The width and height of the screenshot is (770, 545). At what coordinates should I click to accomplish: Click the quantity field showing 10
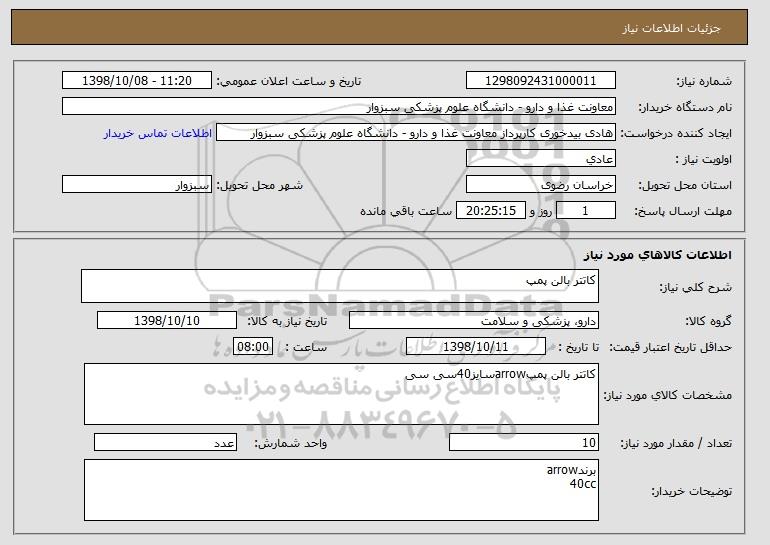coord(524,442)
